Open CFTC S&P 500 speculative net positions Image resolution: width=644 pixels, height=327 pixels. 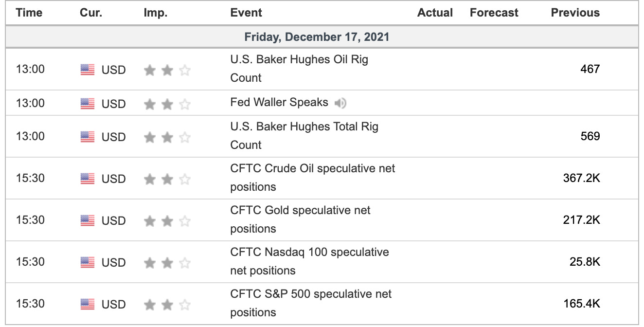311,303
